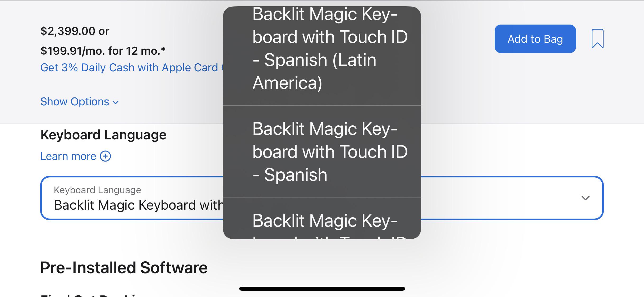Click the plus icon beside Learn more
Image resolution: width=644 pixels, height=297 pixels.
(106, 156)
